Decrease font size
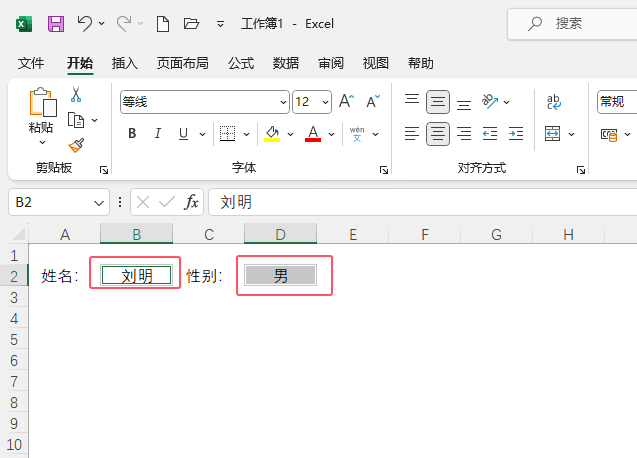The height and width of the screenshot is (458, 637). (373, 101)
